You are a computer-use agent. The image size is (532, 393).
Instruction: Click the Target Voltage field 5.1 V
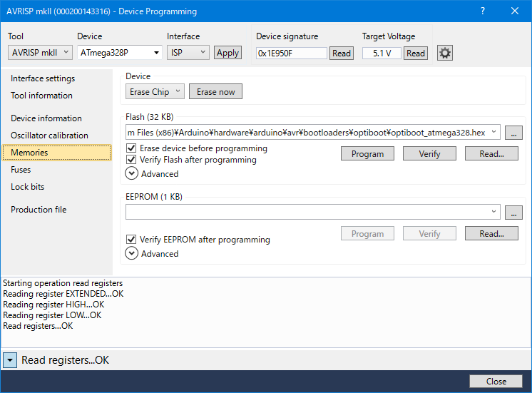tap(382, 53)
